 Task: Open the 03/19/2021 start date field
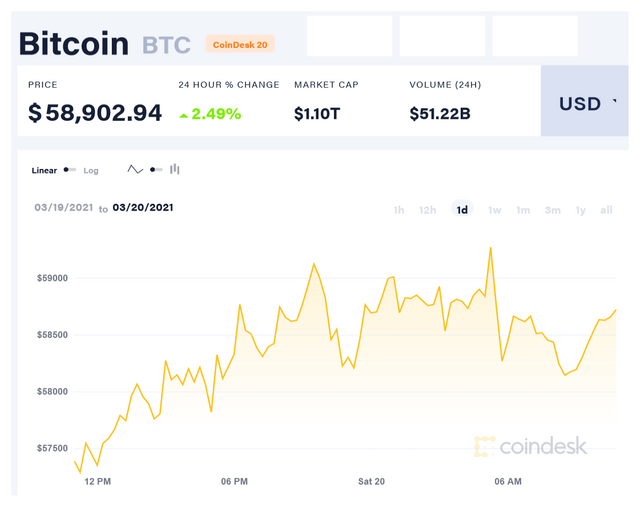tap(64, 207)
